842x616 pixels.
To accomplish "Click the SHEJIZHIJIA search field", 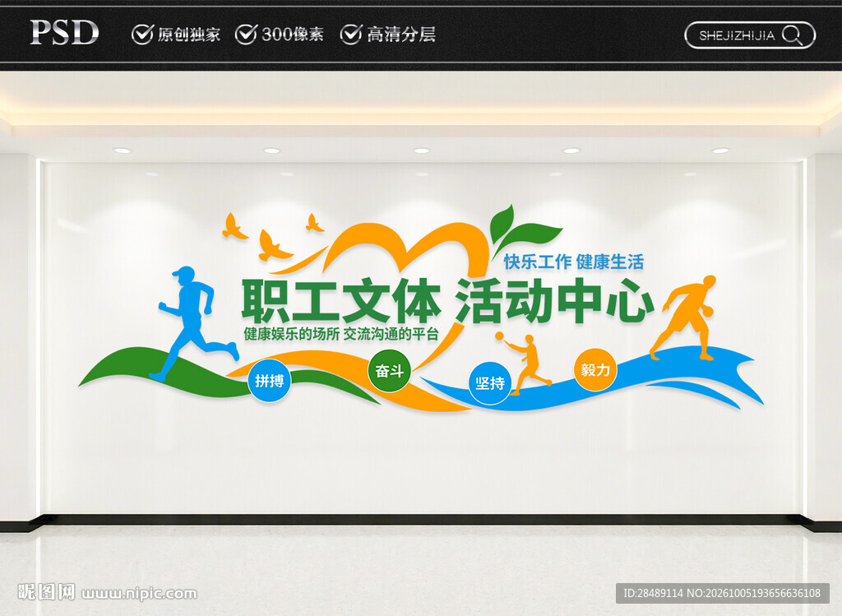I will pos(750,35).
